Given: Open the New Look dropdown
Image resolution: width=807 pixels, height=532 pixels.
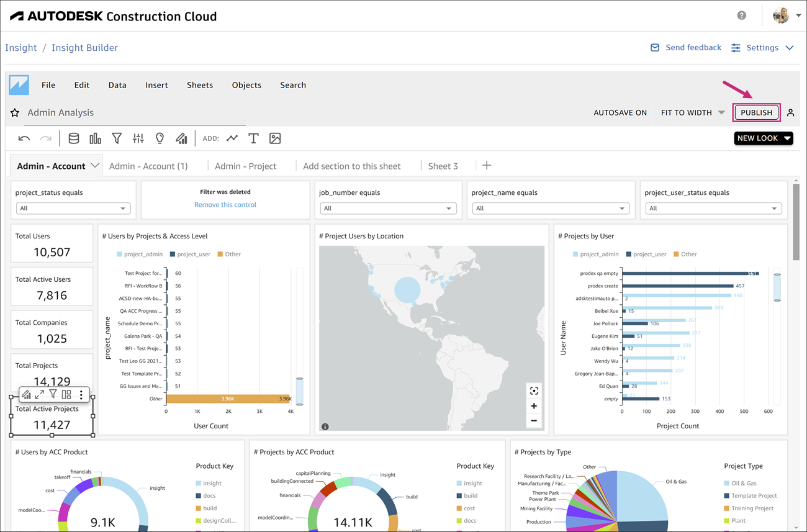Looking at the screenshot, I should tap(764, 138).
